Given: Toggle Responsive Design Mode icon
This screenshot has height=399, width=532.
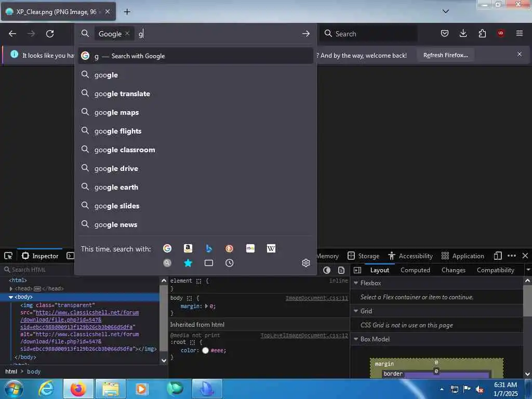Looking at the screenshot, I should (498, 256).
